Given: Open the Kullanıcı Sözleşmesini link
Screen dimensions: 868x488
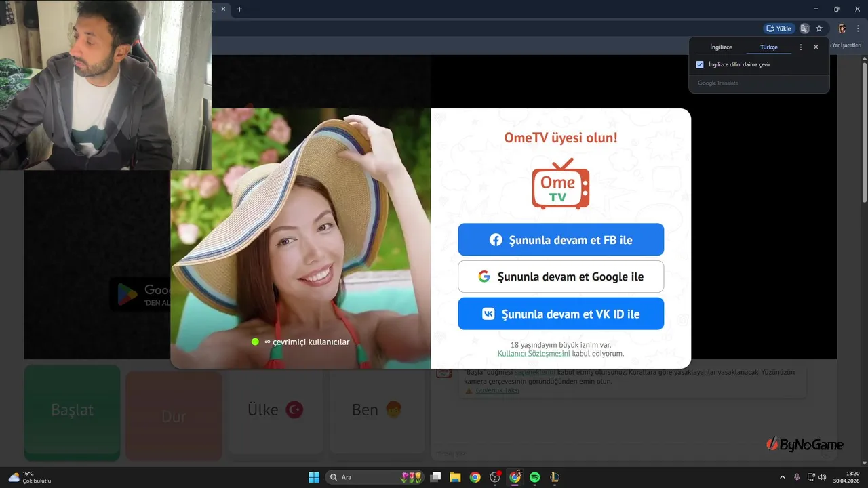Looking at the screenshot, I should [x=534, y=354].
